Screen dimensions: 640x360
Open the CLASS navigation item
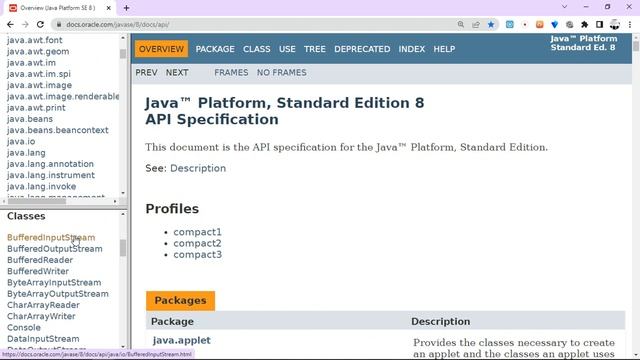coord(257,49)
